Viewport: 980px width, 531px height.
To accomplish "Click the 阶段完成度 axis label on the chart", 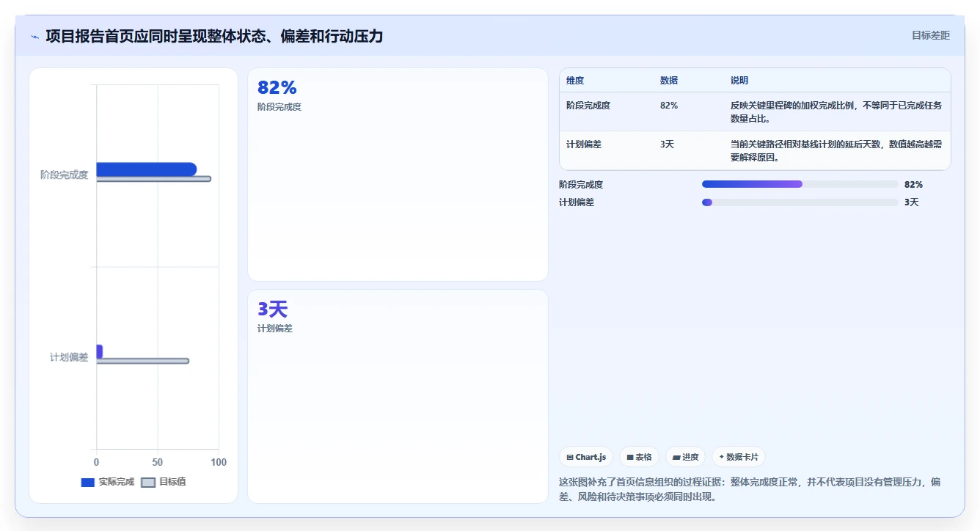I will point(64,175).
